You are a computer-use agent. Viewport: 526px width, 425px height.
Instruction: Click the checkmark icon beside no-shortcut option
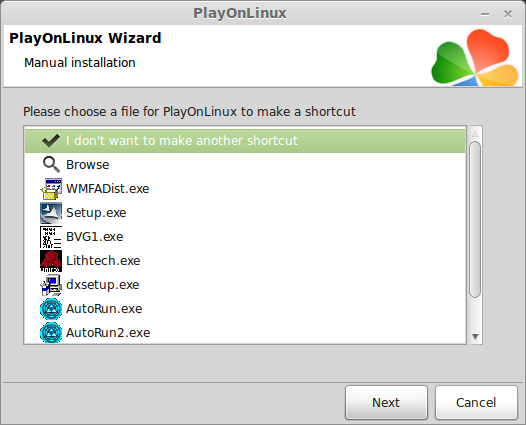pyautogui.click(x=51, y=141)
